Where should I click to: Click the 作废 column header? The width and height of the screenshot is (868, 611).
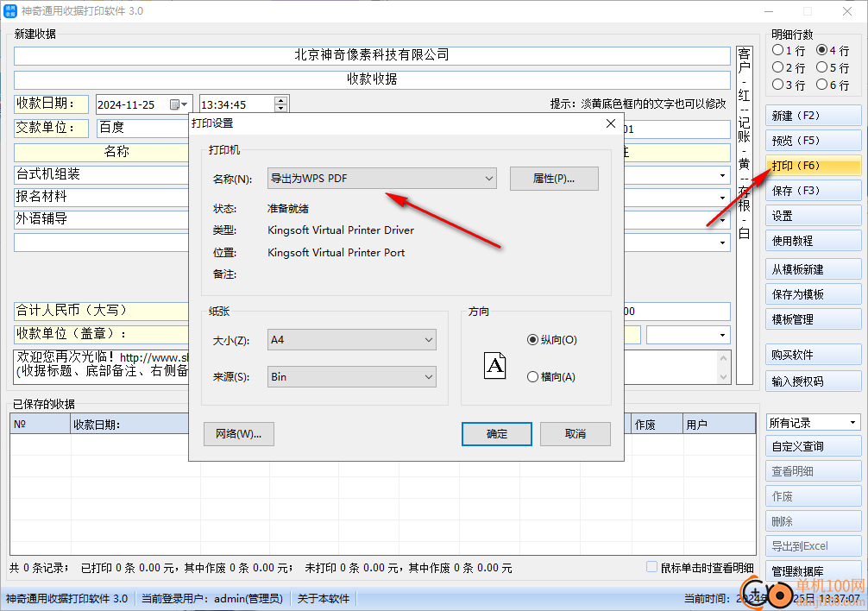[657, 424]
